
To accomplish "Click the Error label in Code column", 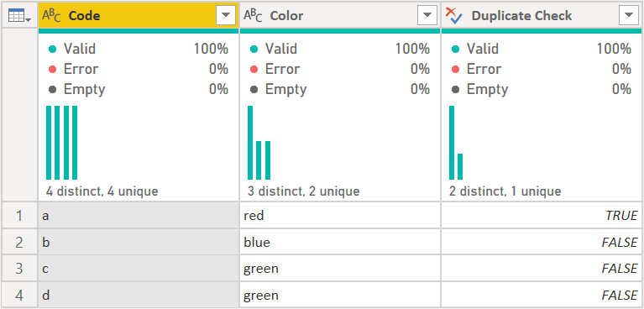I will tap(81, 69).
